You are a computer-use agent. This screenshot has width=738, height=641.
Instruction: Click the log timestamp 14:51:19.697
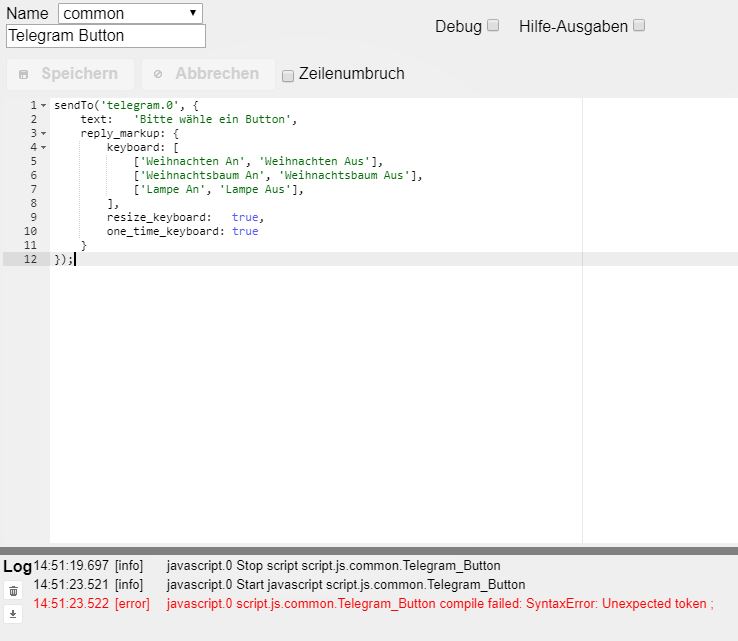(x=71, y=566)
